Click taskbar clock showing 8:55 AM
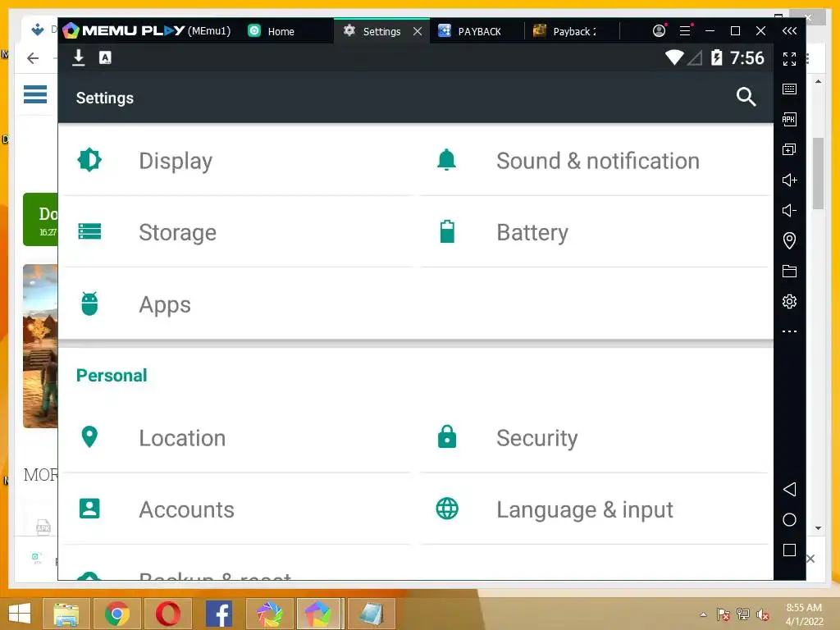Screen dimensions: 840x630 click(804, 608)
